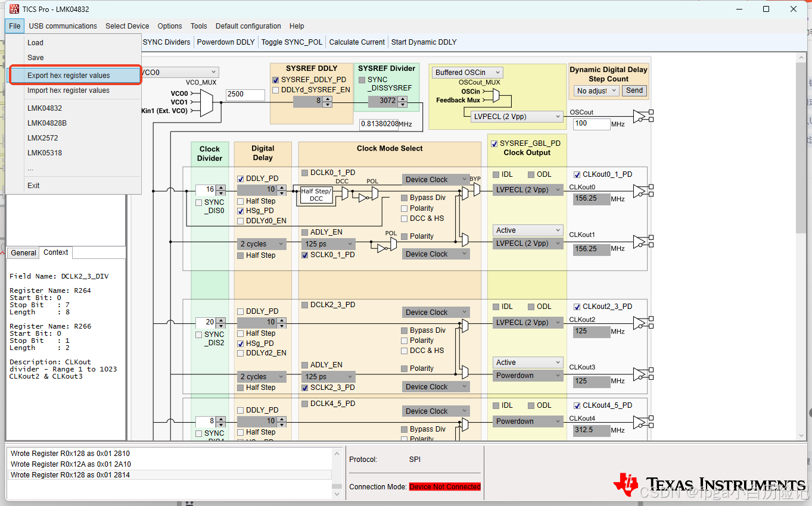Click the OSCout 100 MHz input field
812x506 pixels.
point(592,124)
